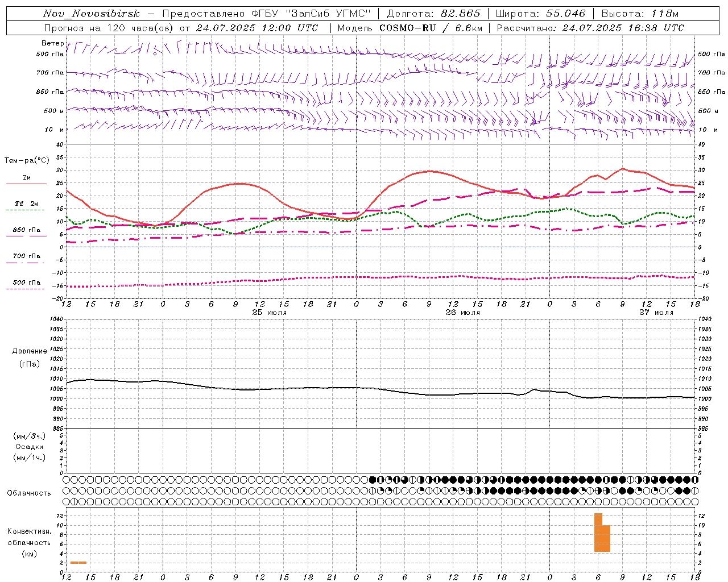Click the 'Облачность' cloud cover label

[29, 493]
